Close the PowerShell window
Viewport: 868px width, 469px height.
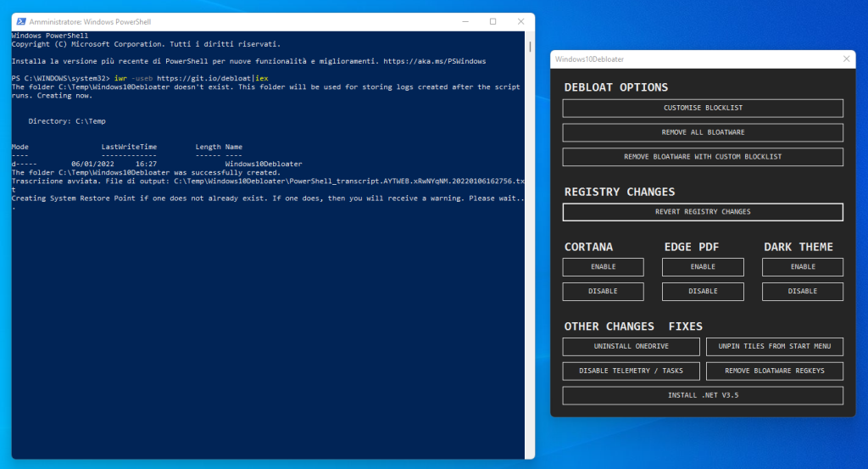point(519,21)
